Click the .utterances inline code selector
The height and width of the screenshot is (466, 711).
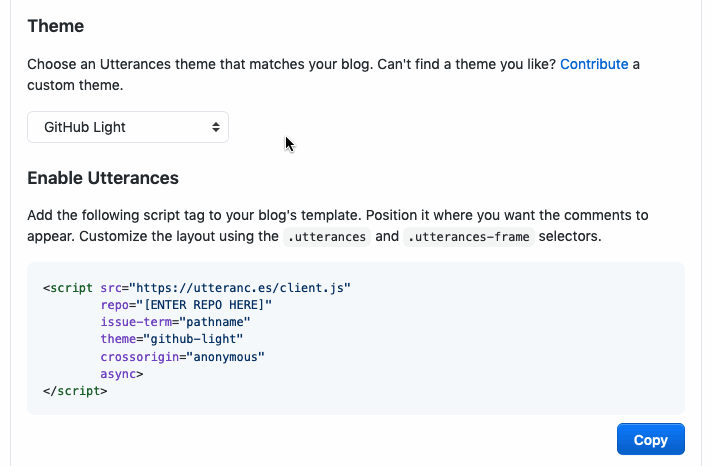pos(328,236)
